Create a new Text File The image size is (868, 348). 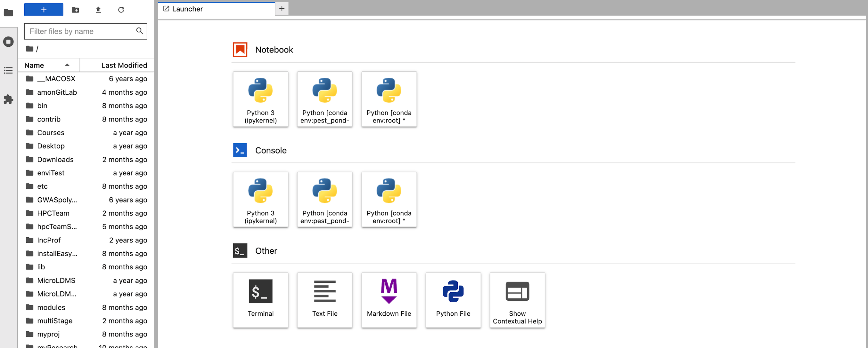325,300
